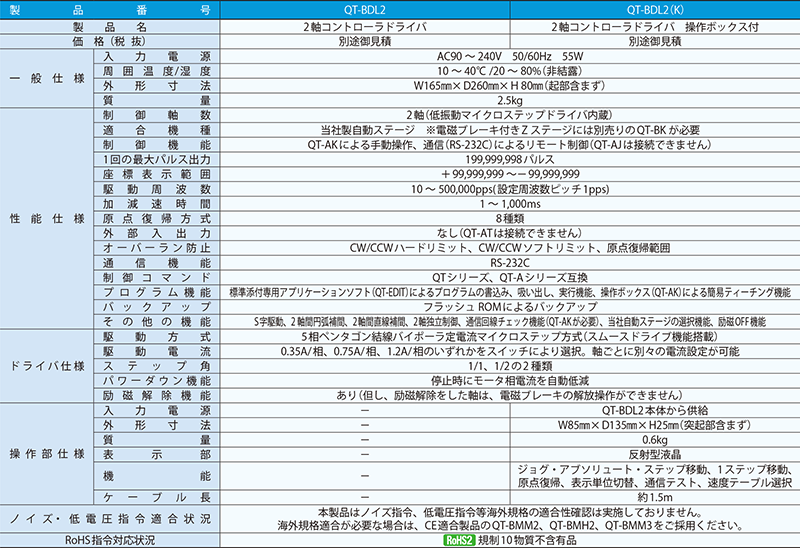
Task: Select the 5相ペンタゴン結線 drive method value
Action: point(510,337)
